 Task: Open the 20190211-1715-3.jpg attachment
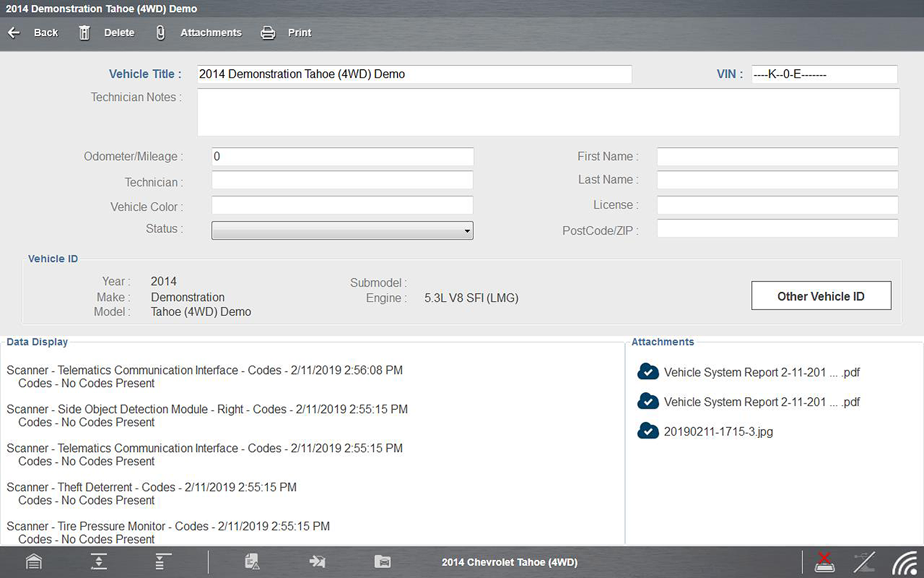(718, 431)
